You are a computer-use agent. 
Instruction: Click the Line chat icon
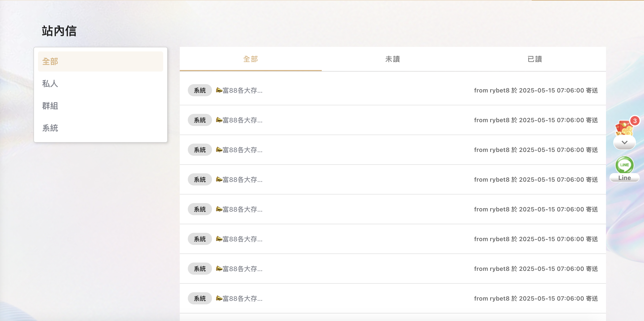[x=624, y=165]
